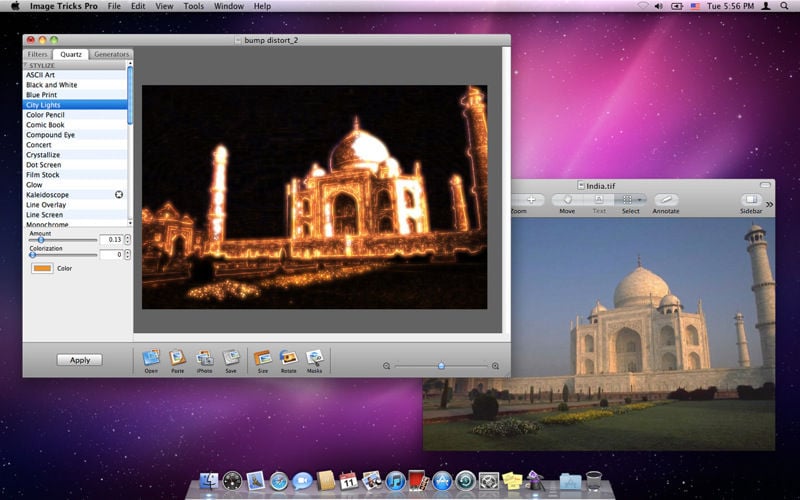The image size is (800, 500).
Task: Open Finder from the Dock
Action: [209, 481]
